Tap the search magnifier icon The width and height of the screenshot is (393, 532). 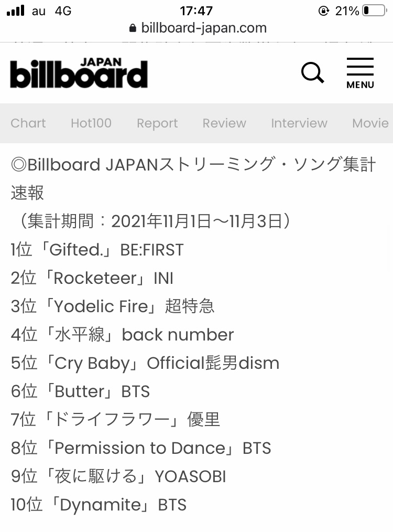coord(312,72)
